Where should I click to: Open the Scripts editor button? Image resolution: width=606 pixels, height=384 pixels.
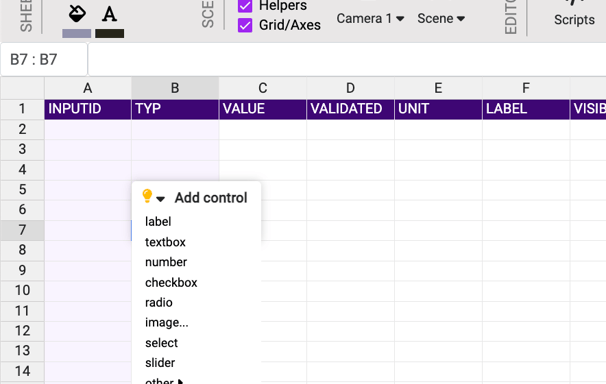pyautogui.click(x=574, y=19)
